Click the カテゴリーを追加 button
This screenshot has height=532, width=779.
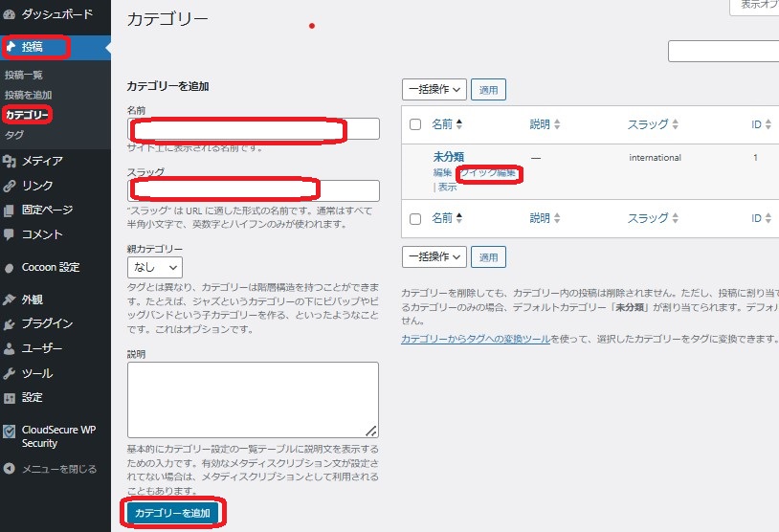[172, 514]
